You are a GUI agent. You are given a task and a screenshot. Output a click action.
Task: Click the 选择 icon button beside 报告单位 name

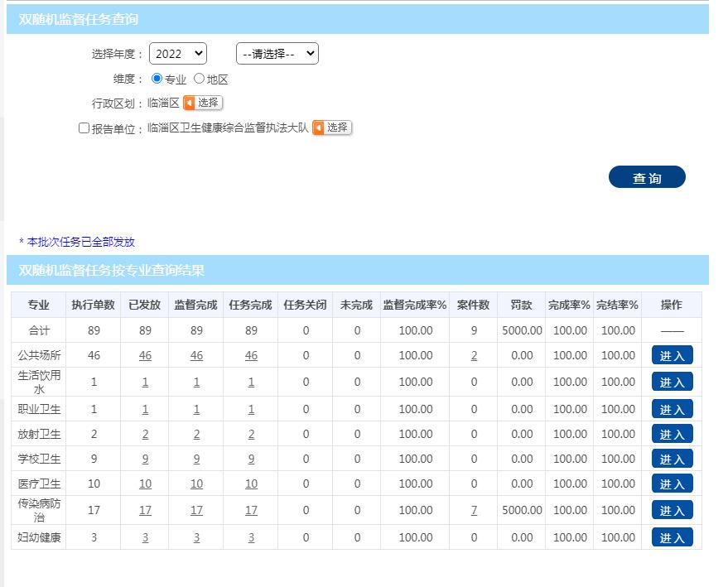(x=331, y=128)
